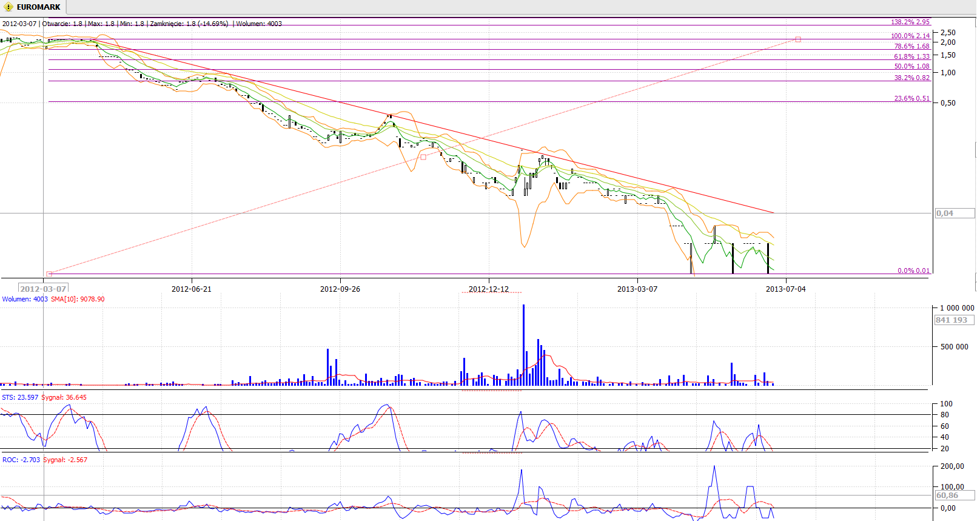The height and width of the screenshot is (521, 980).
Task: Select the EUROMARK chart tab
Action: [33, 7]
